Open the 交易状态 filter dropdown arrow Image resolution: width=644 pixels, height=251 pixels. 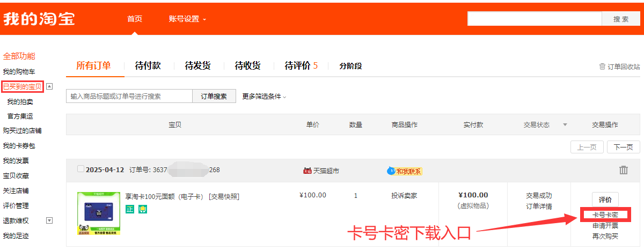tap(565, 125)
